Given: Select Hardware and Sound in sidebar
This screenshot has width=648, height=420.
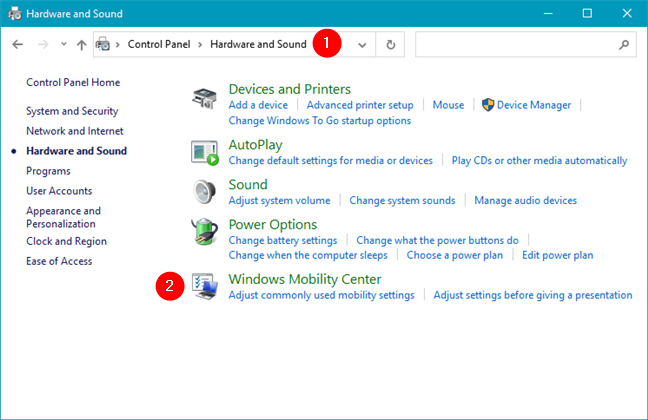Looking at the screenshot, I should [76, 151].
